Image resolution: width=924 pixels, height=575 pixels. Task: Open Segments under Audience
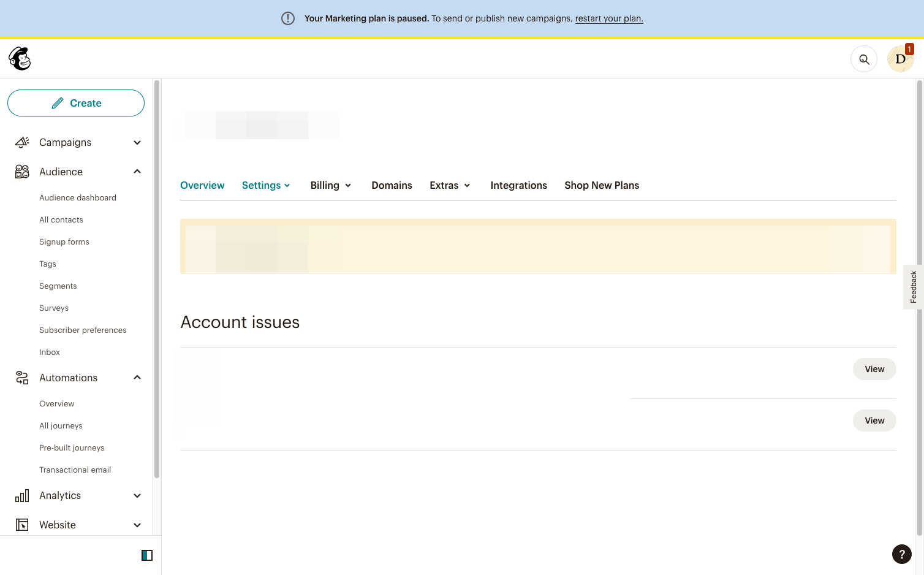[x=58, y=286]
